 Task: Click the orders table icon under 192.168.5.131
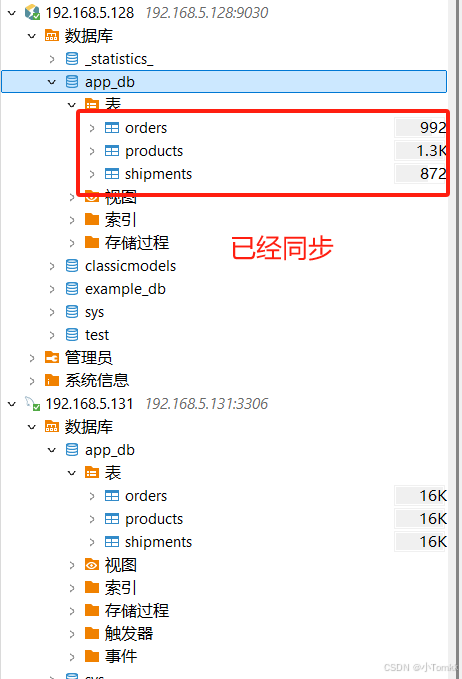(x=112, y=495)
